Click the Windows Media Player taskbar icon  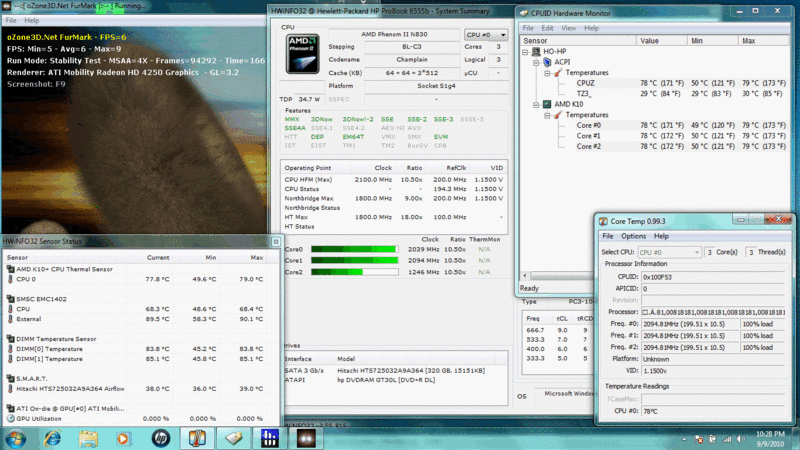tap(123, 437)
